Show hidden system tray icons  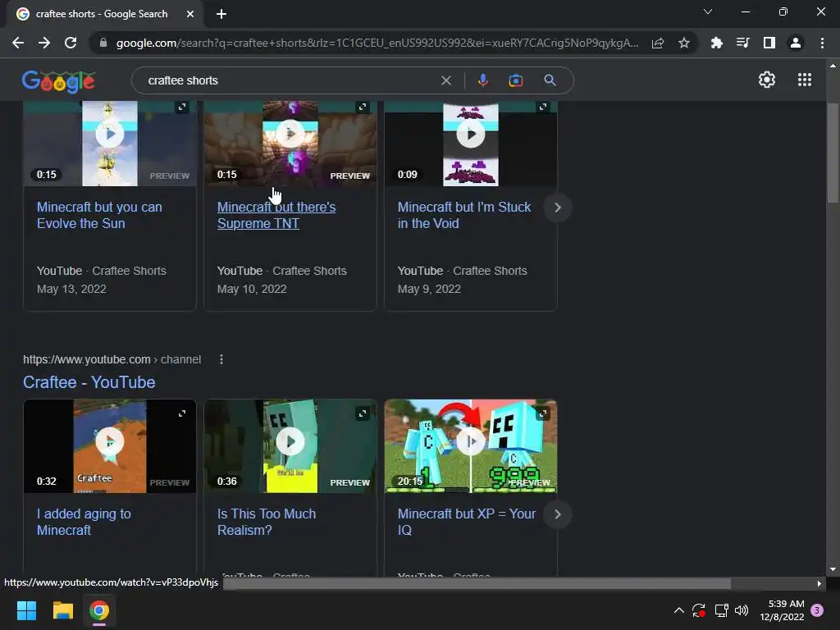click(678, 610)
